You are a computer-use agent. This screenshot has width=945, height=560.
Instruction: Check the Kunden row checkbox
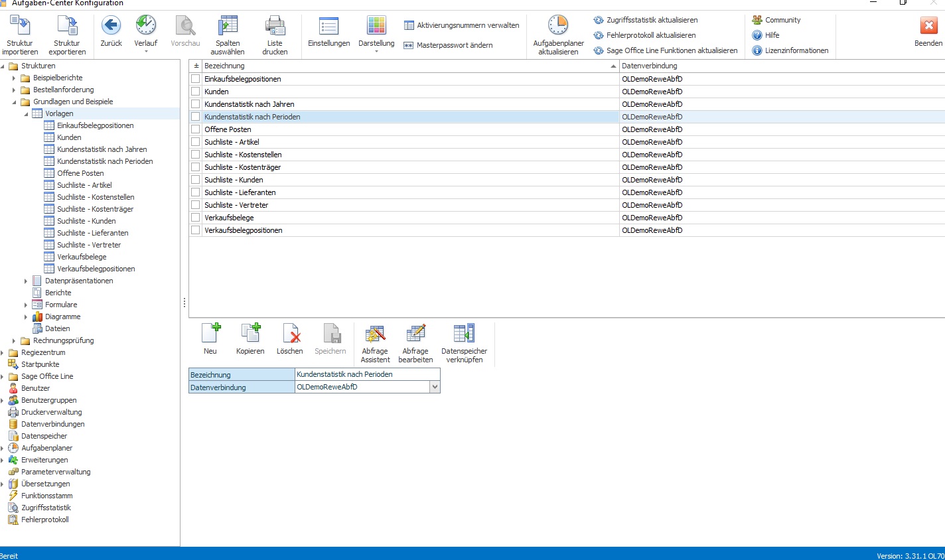click(196, 92)
